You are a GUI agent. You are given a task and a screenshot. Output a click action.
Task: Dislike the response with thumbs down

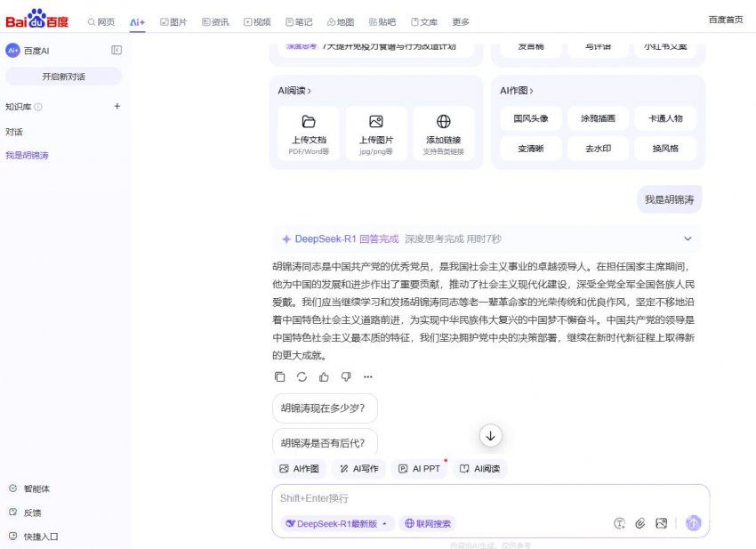point(346,376)
